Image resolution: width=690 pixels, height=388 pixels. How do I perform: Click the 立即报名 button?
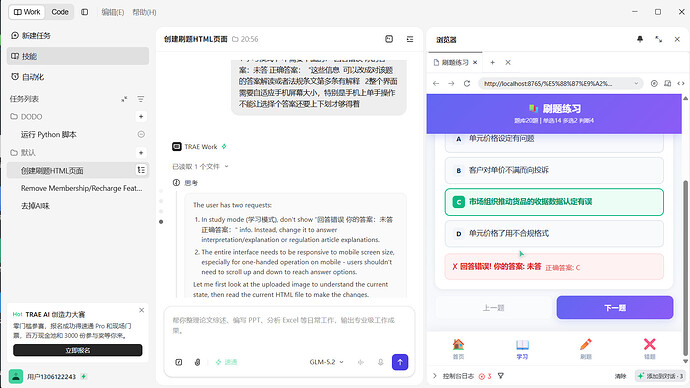pyautogui.click(x=77, y=350)
